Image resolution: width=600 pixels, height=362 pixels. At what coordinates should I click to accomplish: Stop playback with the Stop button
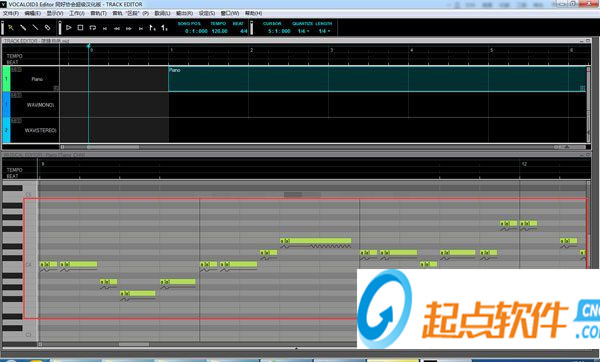80,28
